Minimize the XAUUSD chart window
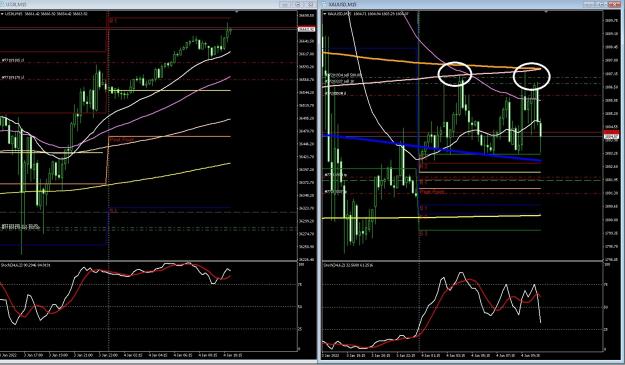 coord(589,4)
